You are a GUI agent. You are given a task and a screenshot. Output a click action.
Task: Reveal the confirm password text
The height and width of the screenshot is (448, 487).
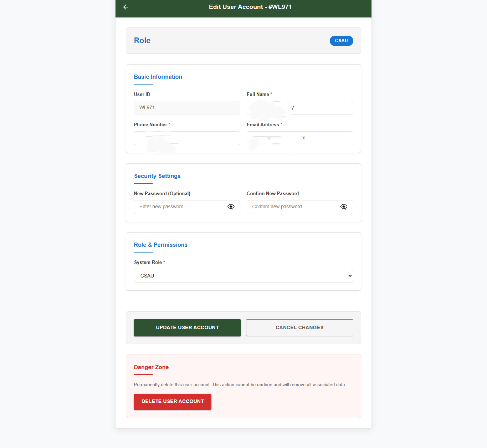coord(344,207)
